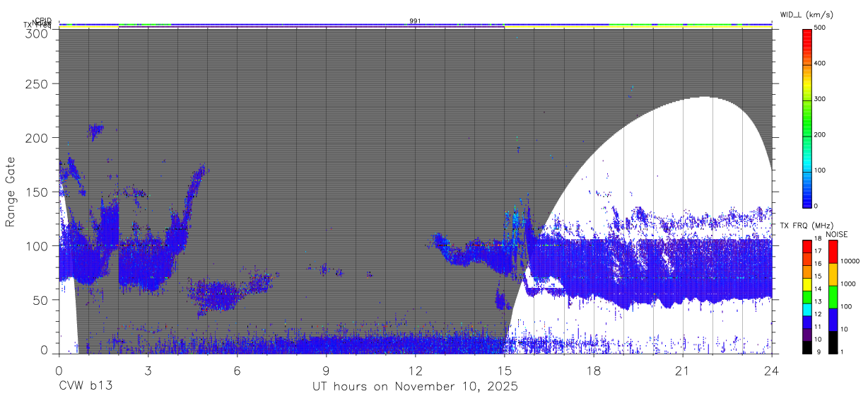Select the "WID⊥ (km/s)" color bar title

tap(808, 15)
